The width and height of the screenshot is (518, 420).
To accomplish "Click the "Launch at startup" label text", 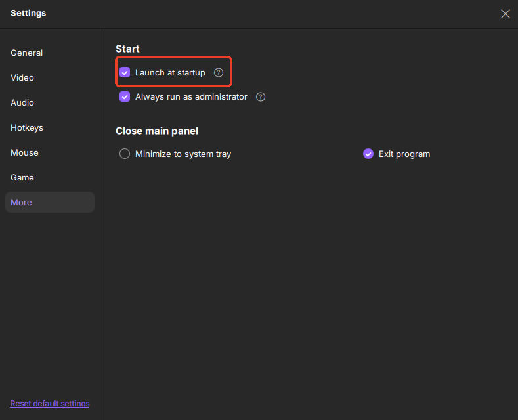I will pos(170,73).
